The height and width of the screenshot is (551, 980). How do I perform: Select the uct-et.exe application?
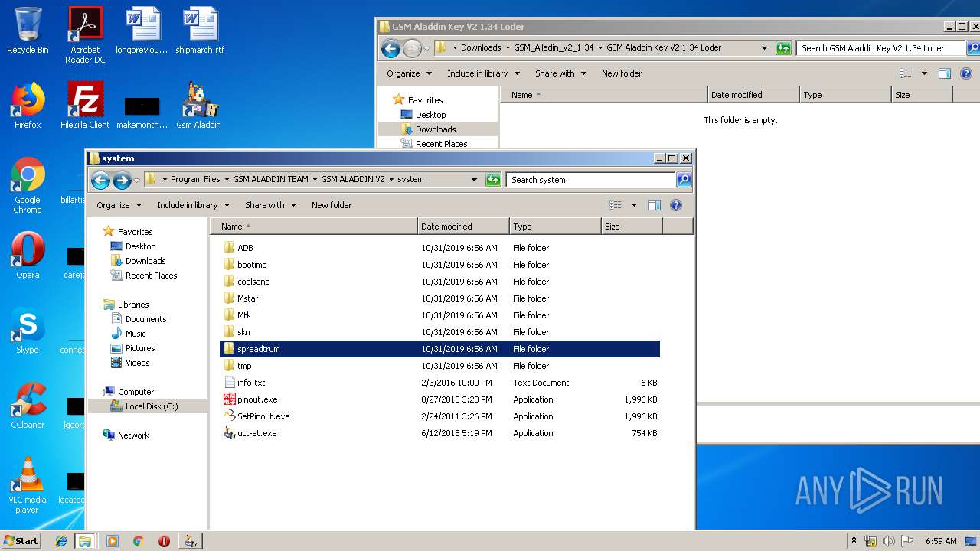pos(256,433)
